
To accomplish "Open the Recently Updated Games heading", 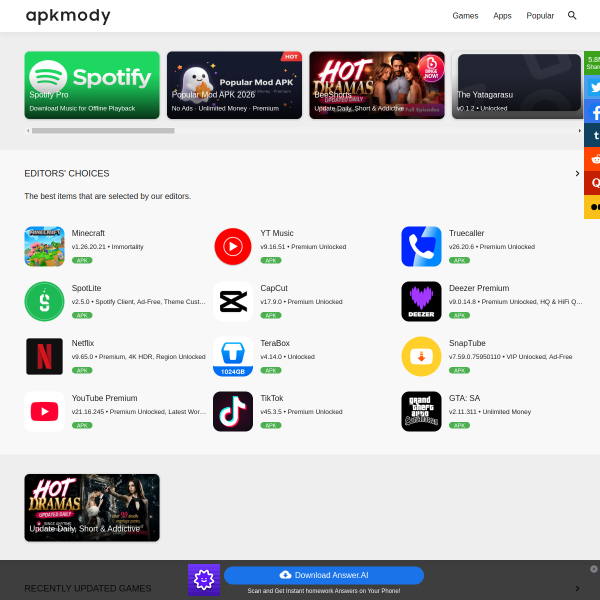I will tap(88, 588).
